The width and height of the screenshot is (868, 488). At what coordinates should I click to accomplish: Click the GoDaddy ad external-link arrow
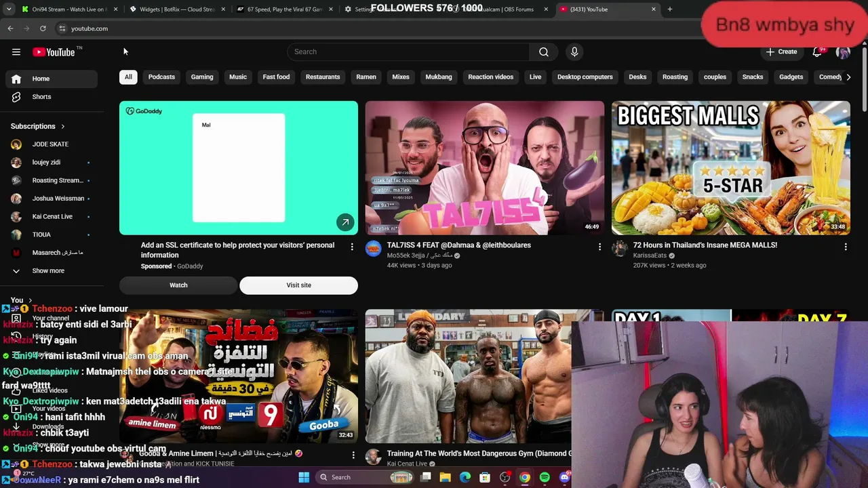point(345,222)
